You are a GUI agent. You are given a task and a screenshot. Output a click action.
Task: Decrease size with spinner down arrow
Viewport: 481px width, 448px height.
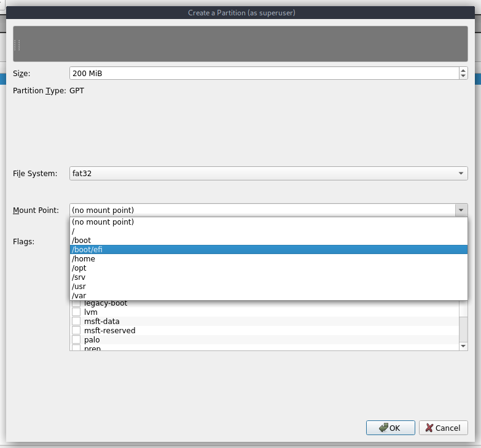pos(463,77)
